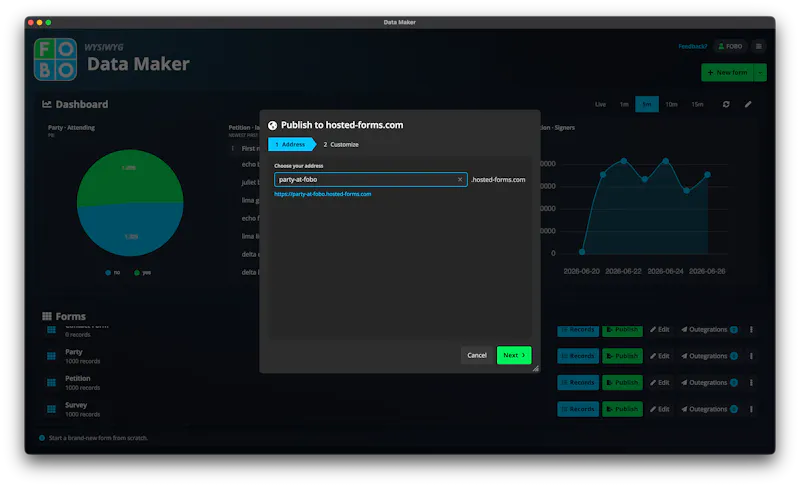The height and width of the screenshot is (487, 800).
Task: Select the Party form name in the list
Action: (73, 352)
